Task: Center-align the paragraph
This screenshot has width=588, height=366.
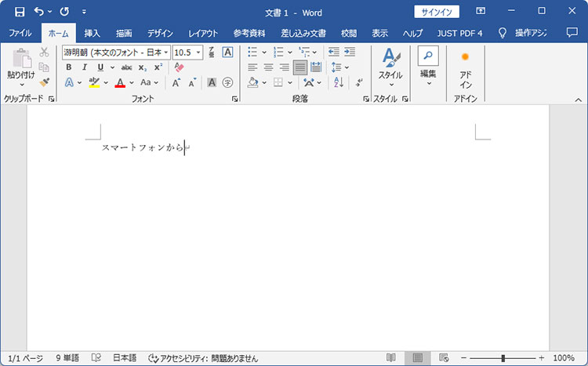Action: coord(268,67)
